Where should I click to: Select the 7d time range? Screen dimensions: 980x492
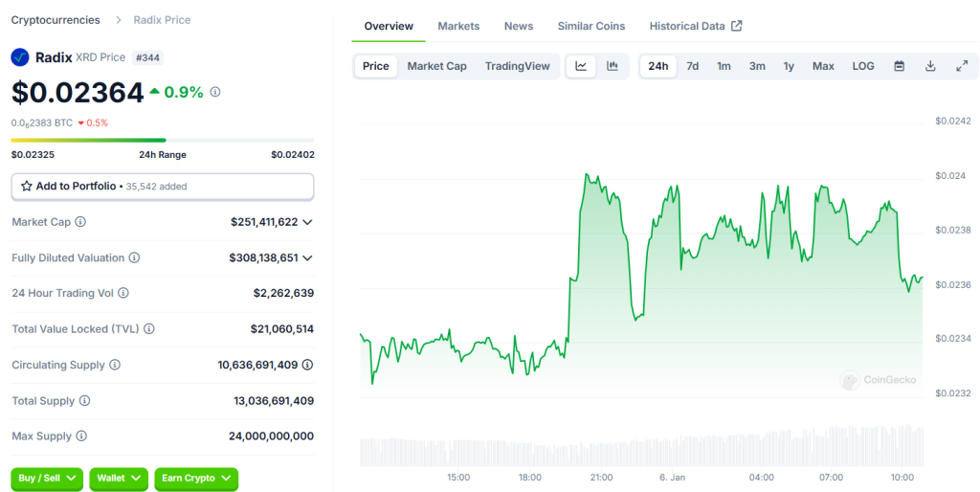[692, 66]
